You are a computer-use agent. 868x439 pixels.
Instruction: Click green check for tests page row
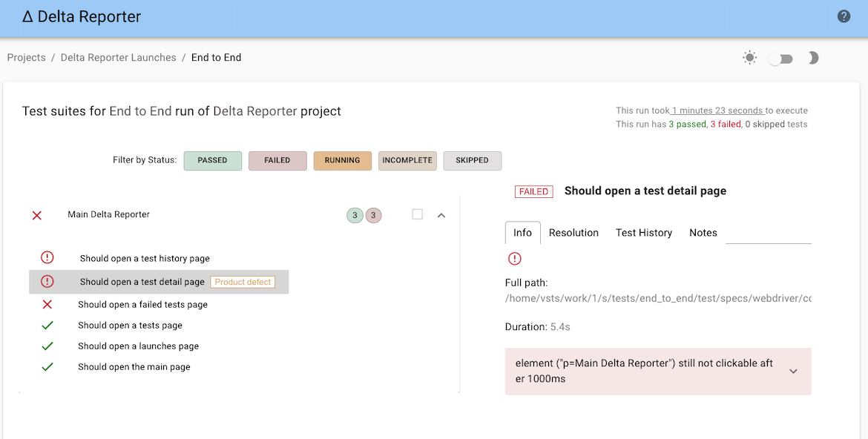click(x=47, y=326)
